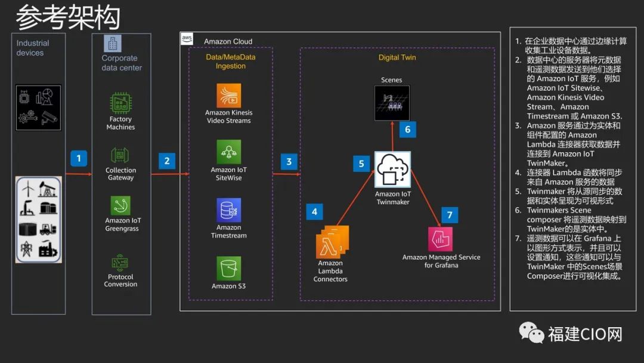
Task: Click the '参考架构' slide title
Action: (x=68, y=17)
